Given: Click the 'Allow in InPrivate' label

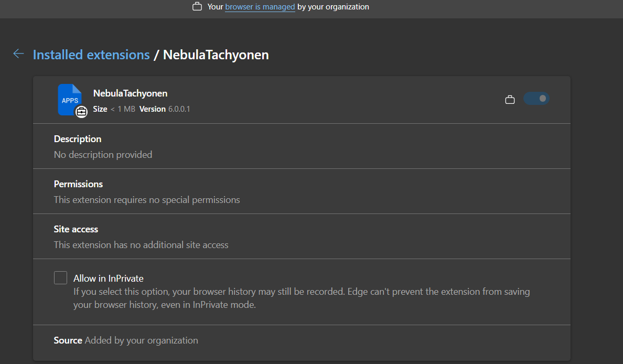Looking at the screenshot, I should (x=109, y=279).
